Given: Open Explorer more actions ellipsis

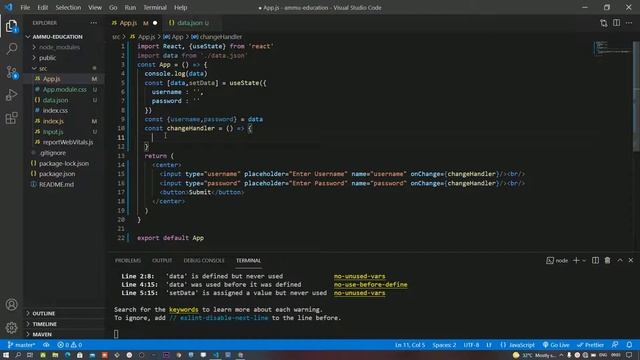Looking at the screenshot, I should (x=93, y=23).
